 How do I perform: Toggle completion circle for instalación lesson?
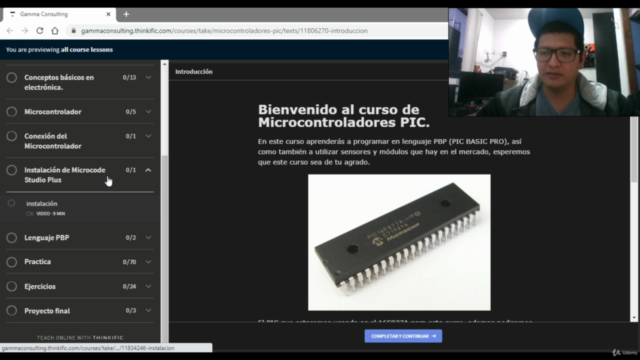click(11, 203)
